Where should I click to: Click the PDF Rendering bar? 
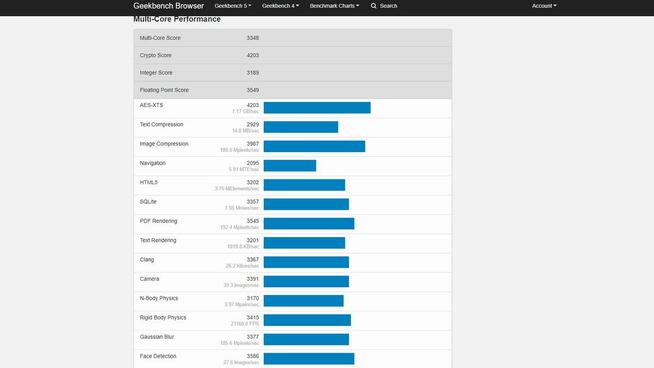pos(309,224)
